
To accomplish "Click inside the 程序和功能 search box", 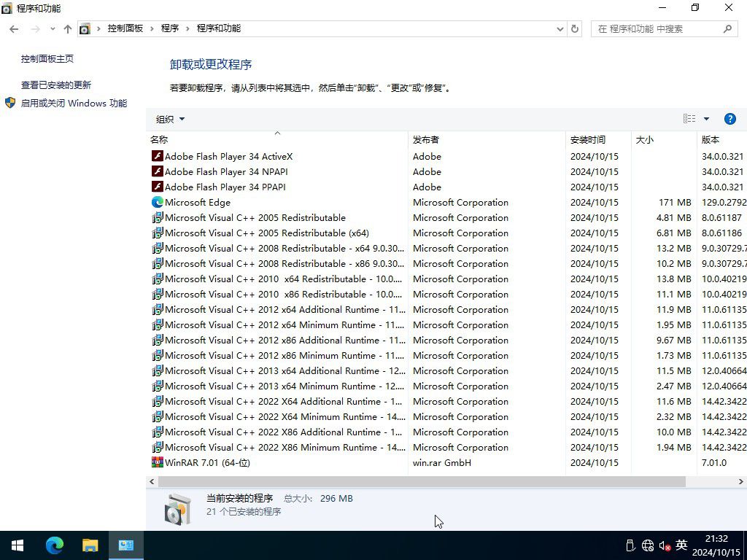I will click(x=657, y=28).
